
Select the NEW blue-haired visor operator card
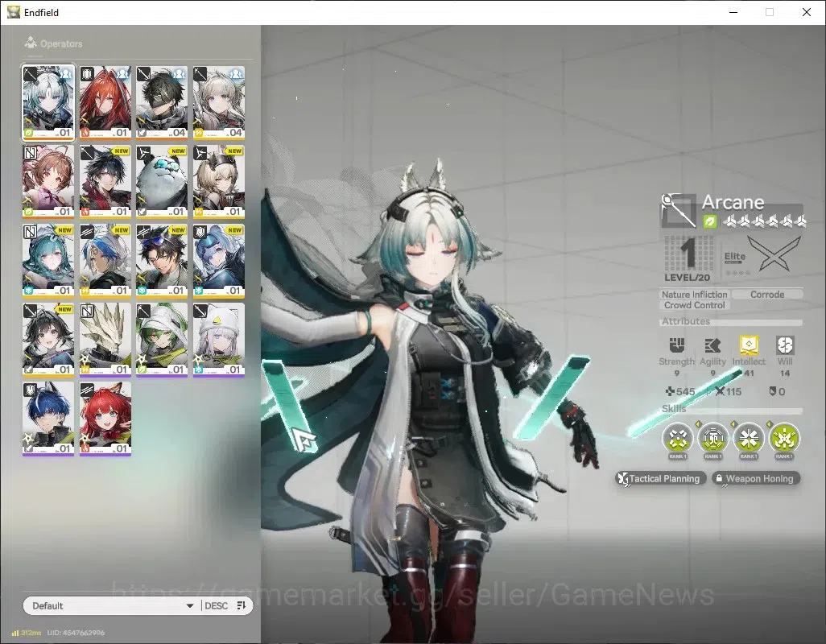tap(219, 261)
